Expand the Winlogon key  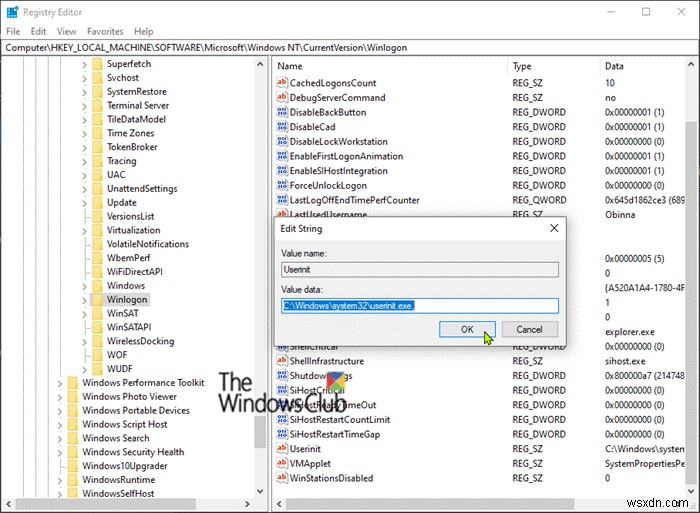84,300
